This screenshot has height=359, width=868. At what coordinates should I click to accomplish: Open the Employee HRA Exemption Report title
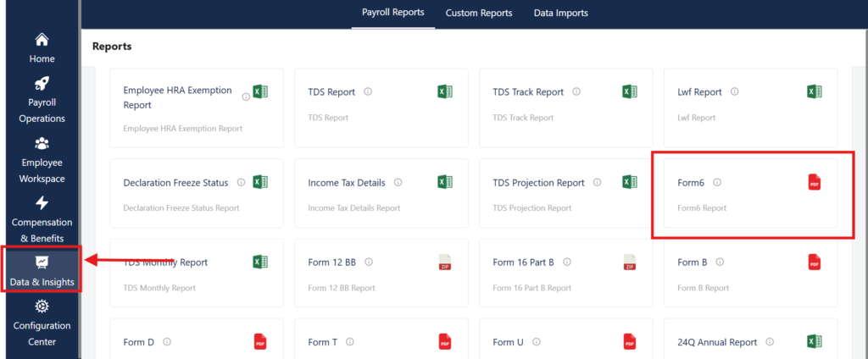[177, 97]
